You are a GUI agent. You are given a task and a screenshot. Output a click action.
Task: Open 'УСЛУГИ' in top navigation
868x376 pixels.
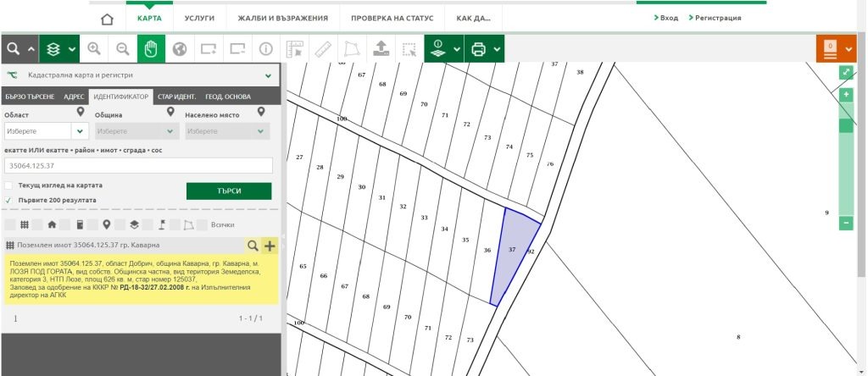pyautogui.click(x=198, y=18)
